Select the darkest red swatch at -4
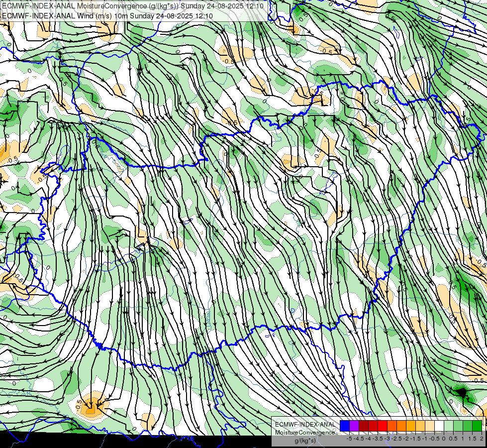Image resolution: width=487 pixels, height=448 pixels. pos(364,426)
